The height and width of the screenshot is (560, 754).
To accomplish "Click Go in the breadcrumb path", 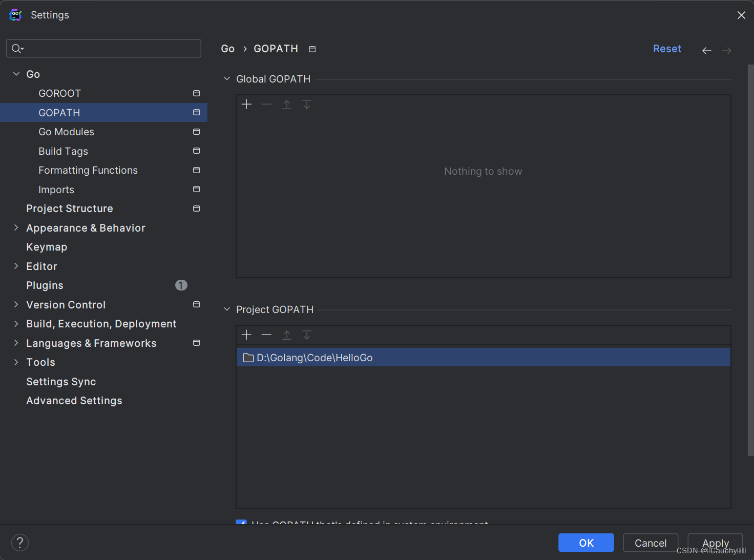I will coord(227,49).
